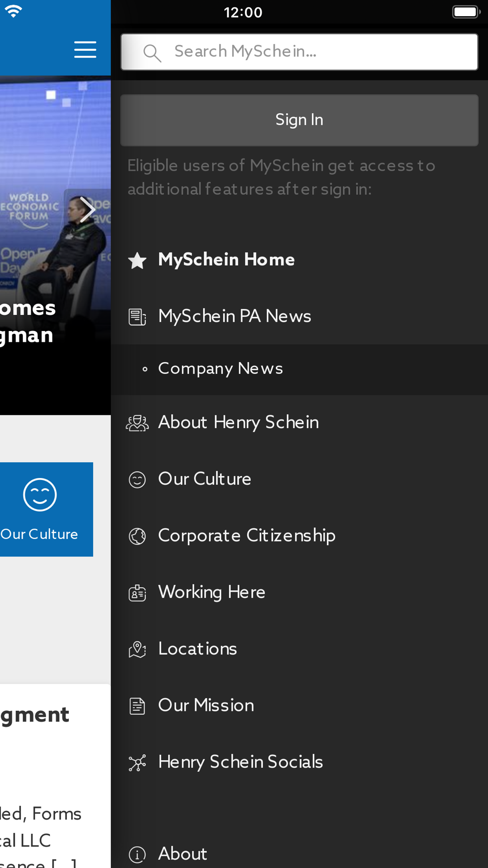
Task: Click the star icon beside MySchein Home
Action: [137, 260]
